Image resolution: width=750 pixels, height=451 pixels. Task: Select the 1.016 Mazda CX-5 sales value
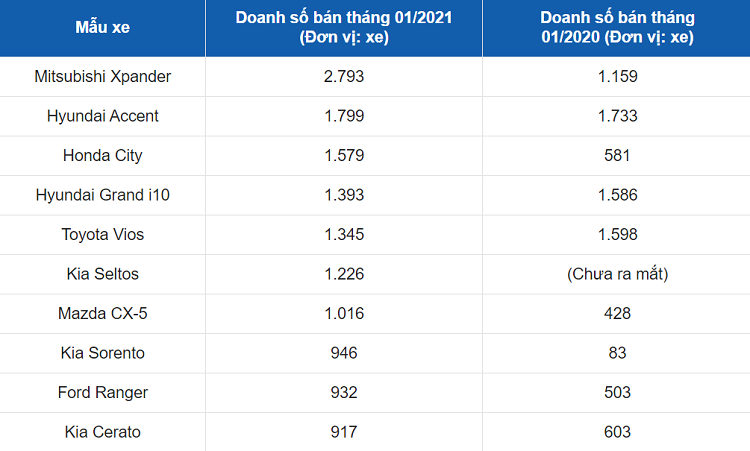(344, 313)
